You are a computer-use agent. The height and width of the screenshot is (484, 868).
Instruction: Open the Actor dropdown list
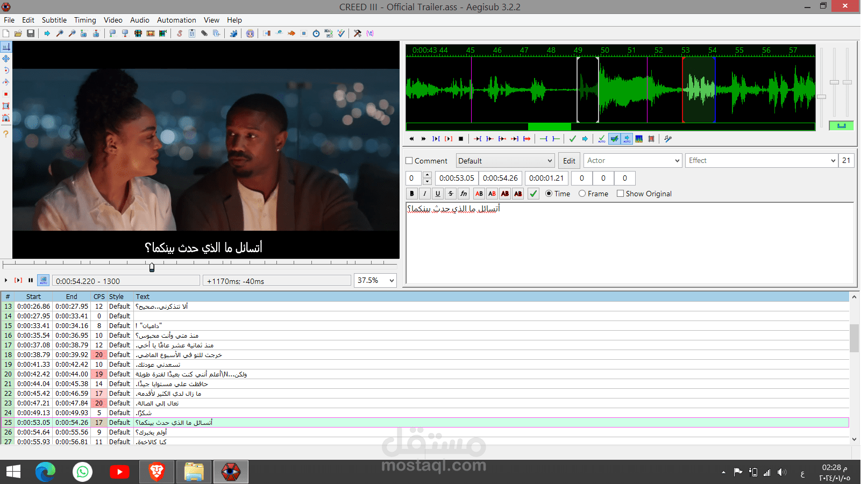tap(633, 160)
